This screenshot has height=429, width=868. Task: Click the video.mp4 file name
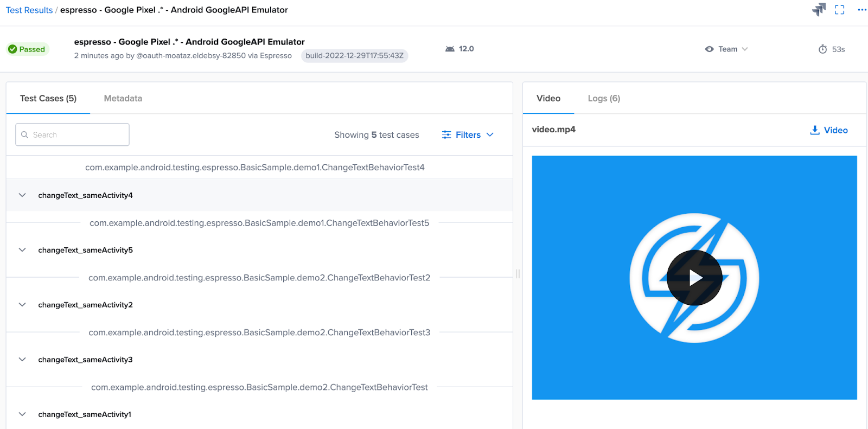click(553, 130)
